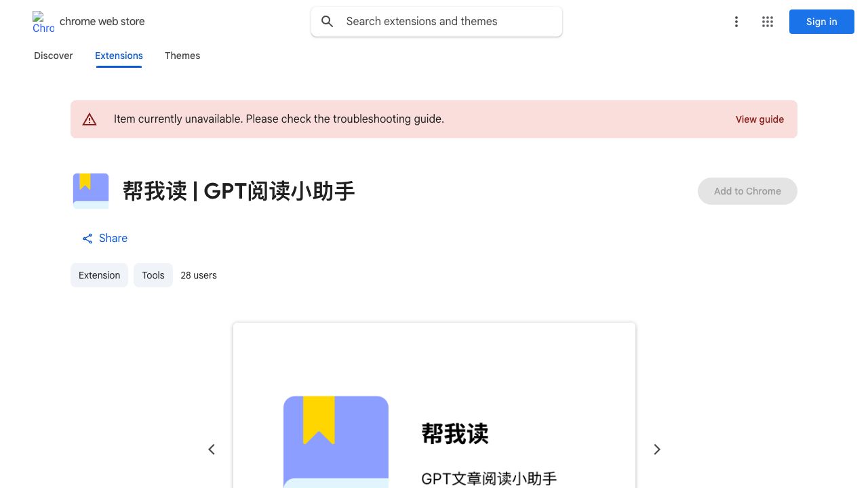Open the View guide link
This screenshot has width=868, height=488.
click(x=759, y=119)
